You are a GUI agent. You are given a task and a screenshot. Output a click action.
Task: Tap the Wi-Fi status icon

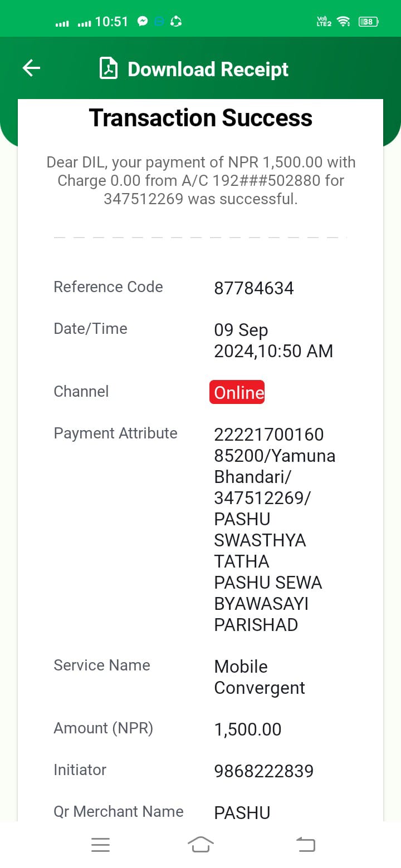pos(344,22)
